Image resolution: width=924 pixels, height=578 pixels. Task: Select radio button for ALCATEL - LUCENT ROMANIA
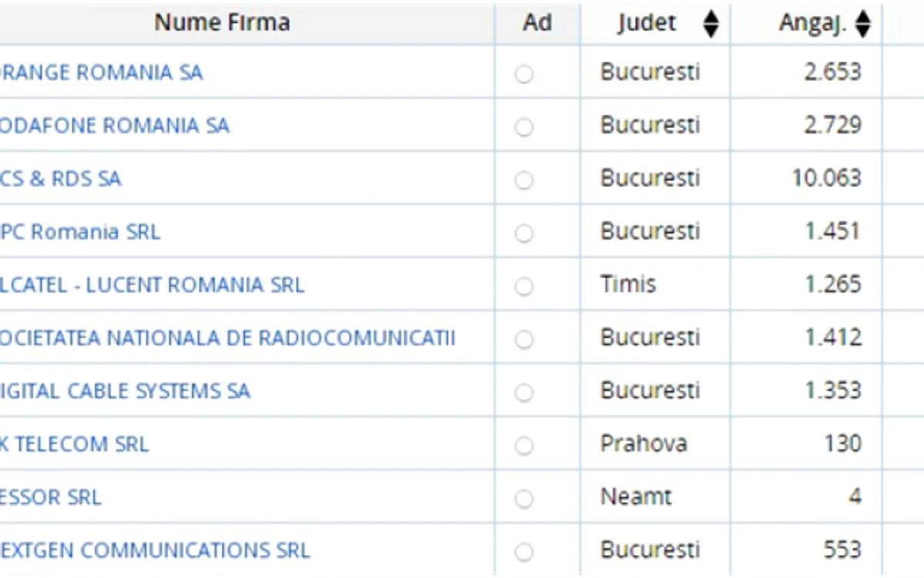(524, 287)
